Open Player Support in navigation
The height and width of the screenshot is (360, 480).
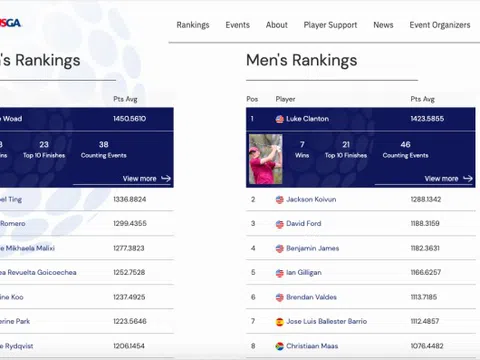[x=330, y=25]
